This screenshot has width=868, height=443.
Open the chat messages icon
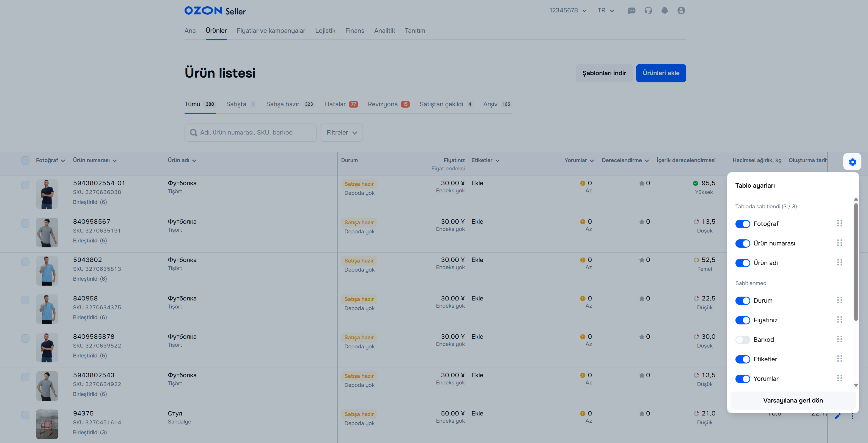point(631,11)
